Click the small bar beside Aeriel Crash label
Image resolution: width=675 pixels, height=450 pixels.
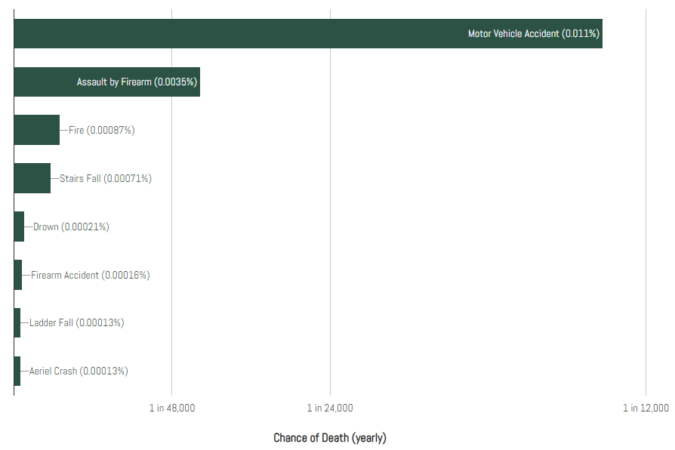(17, 371)
